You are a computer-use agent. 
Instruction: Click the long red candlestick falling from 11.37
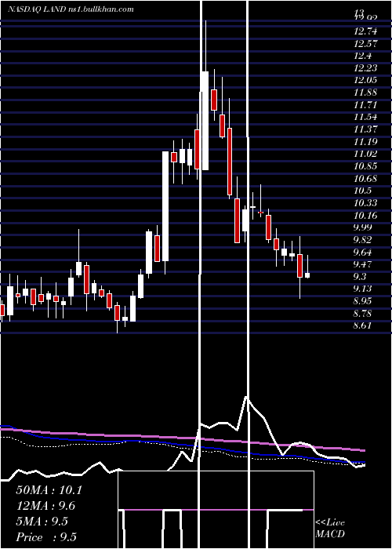(x=230, y=162)
